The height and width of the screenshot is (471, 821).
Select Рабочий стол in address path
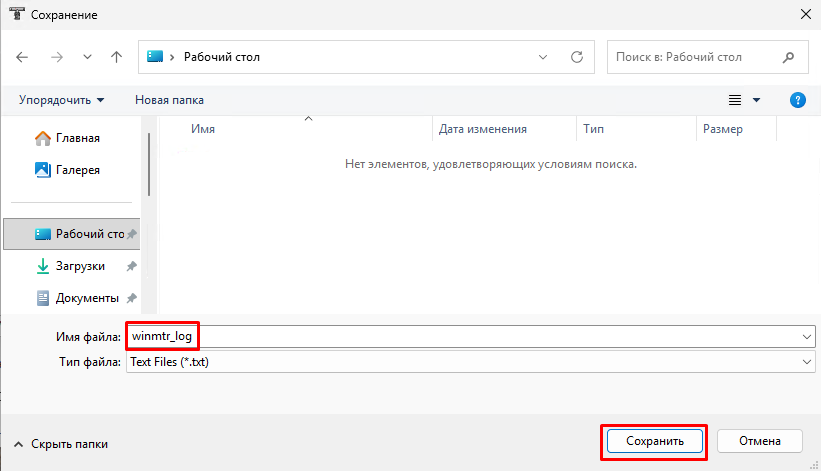221,57
